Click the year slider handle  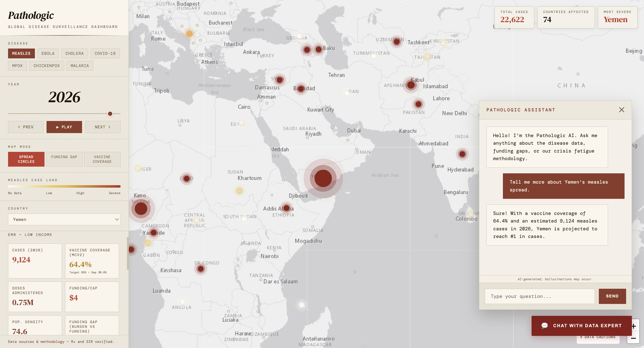coord(110,114)
